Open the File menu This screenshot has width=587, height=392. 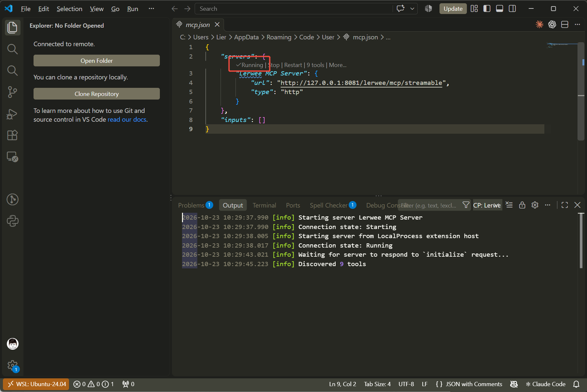click(25, 9)
